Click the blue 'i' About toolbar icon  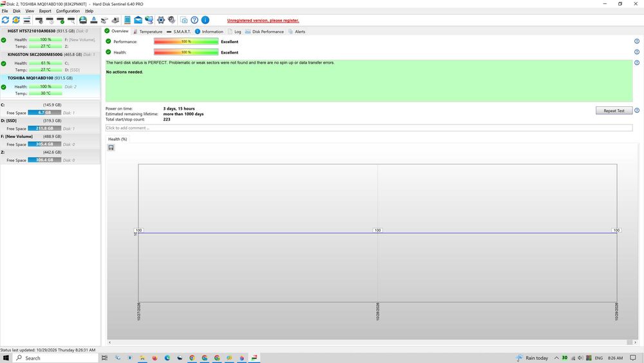click(x=205, y=20)
